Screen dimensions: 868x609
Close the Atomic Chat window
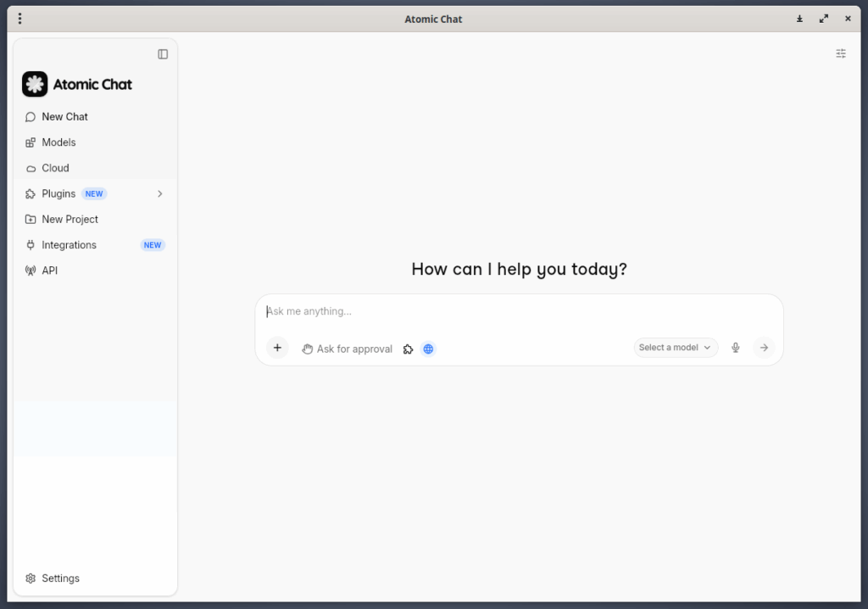(x=848, y=19)
